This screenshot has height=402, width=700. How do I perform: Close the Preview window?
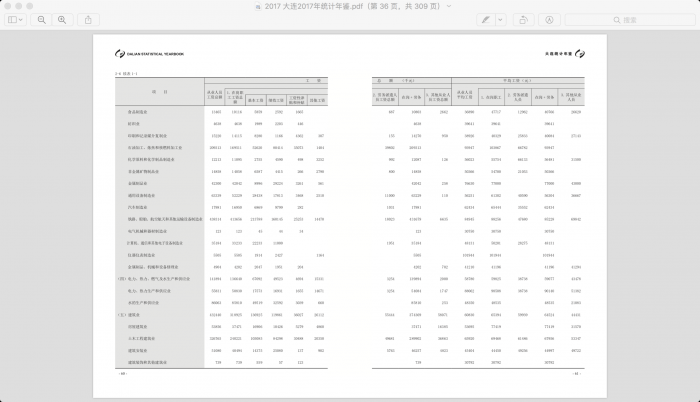[x=8, y=6]
